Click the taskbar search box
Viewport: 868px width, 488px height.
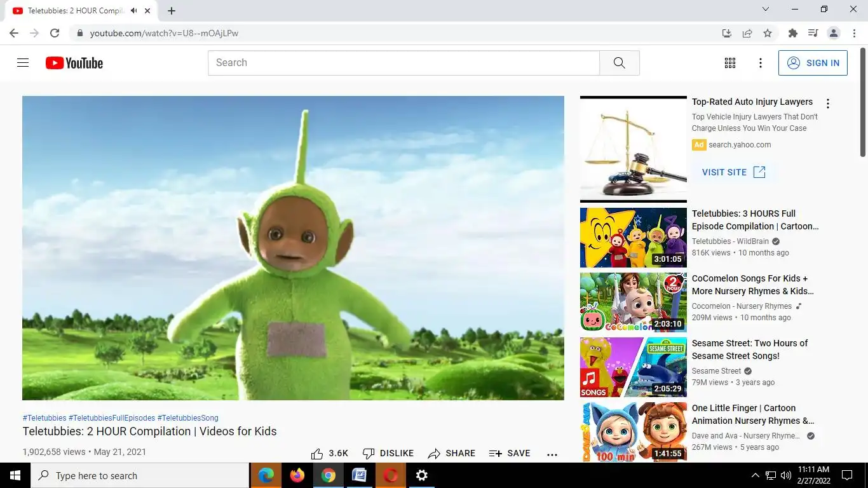click(x=140, y=475)
